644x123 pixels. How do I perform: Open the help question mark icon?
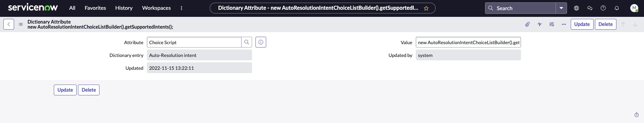tap(603, 8)
